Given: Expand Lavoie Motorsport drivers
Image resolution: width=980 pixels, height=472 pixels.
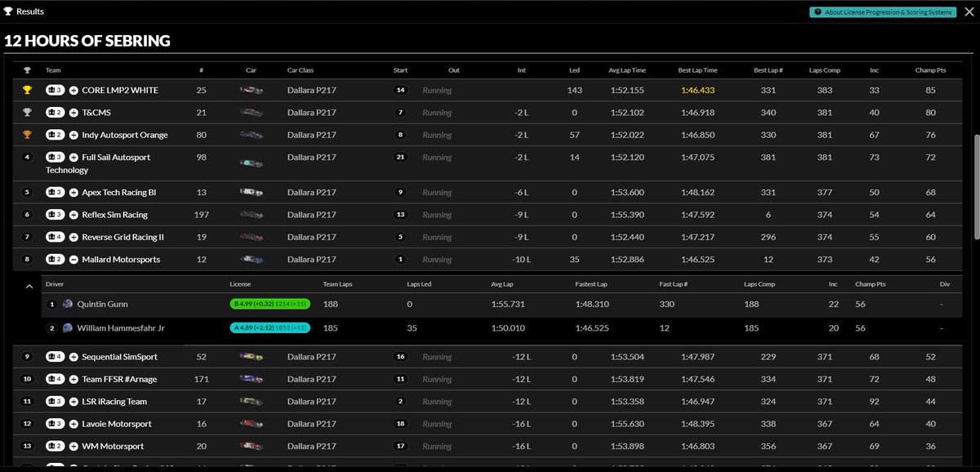Looking at the screenshot, I should 73,424.
